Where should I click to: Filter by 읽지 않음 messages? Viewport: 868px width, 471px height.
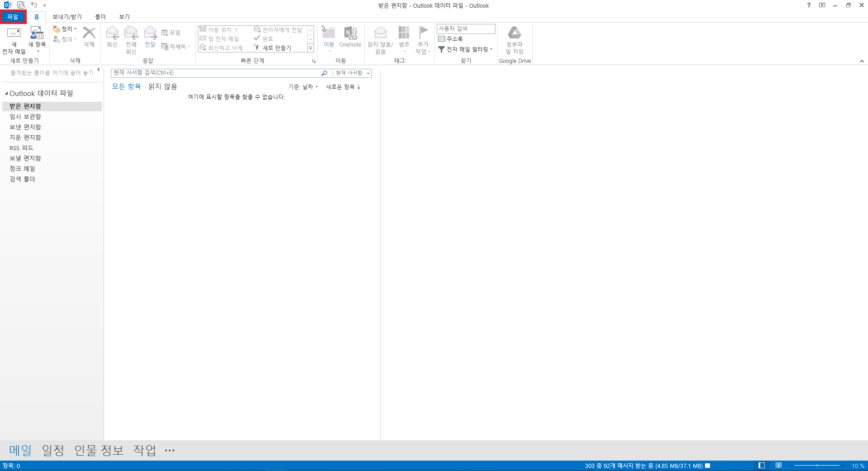(163, 86)
